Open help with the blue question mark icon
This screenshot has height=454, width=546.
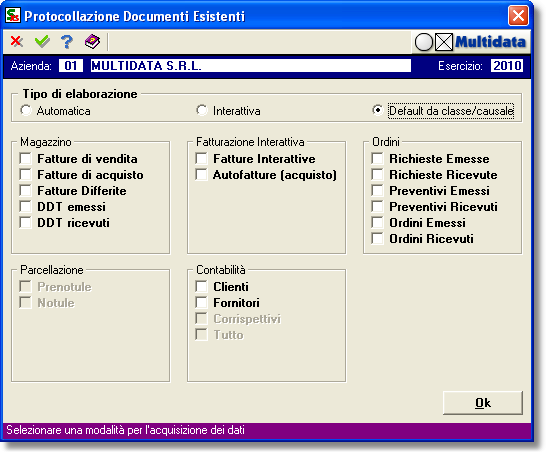coord(67,41)
